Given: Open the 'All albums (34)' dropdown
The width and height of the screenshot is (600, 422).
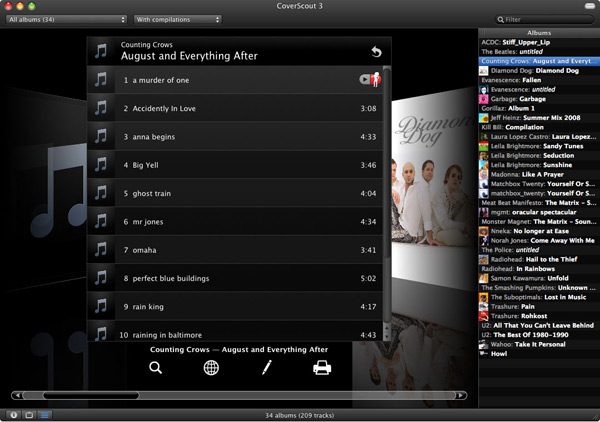Looking at the screenshot, I should (66, 20).
